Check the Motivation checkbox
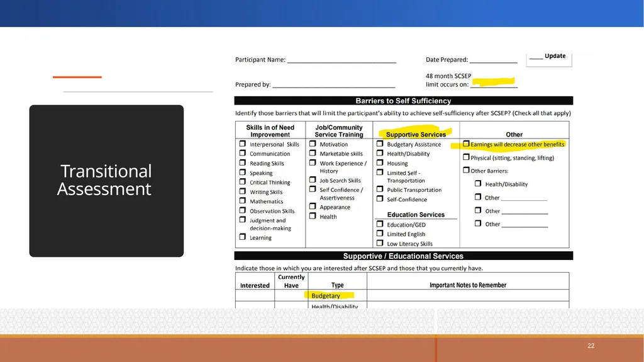This screenshot has width=644, height=362. pyautogui.click(x=313, y=144)
